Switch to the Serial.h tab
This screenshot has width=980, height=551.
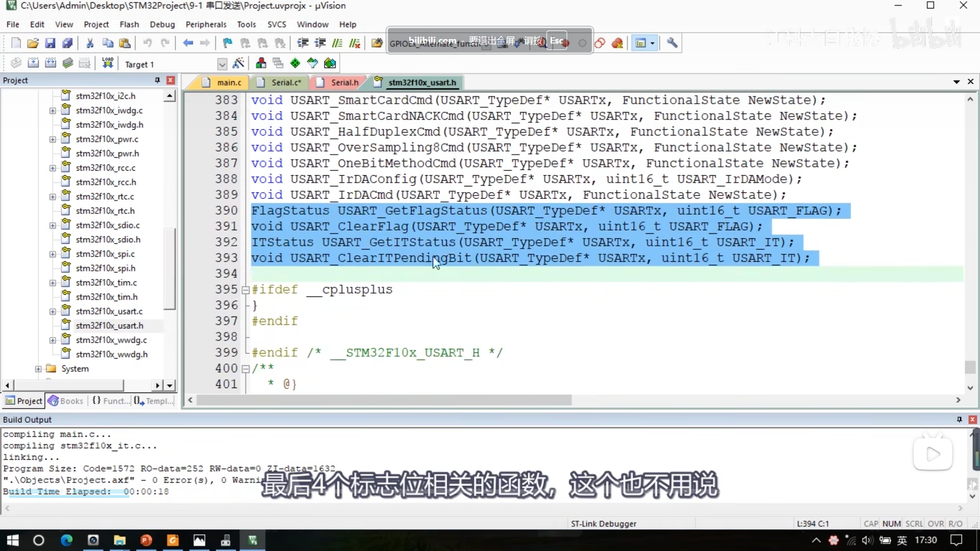[344, 83]
